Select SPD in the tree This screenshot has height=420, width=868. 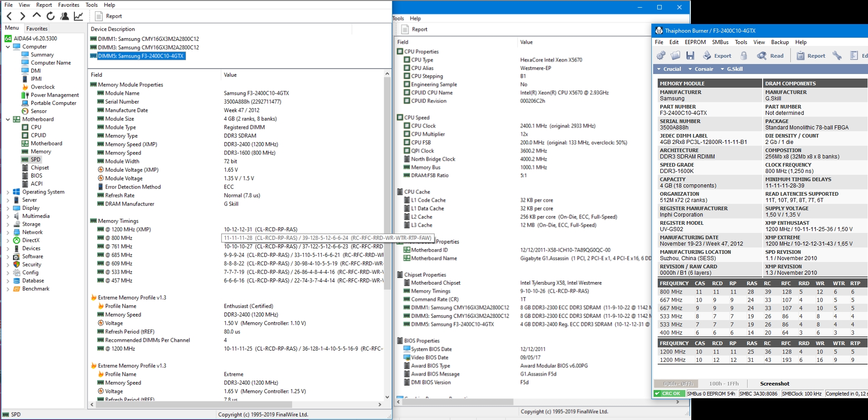[x=36, y=159]
